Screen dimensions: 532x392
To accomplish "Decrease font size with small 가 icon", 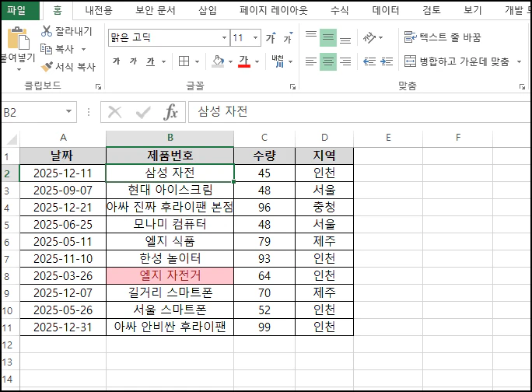I will pos(288,37).
